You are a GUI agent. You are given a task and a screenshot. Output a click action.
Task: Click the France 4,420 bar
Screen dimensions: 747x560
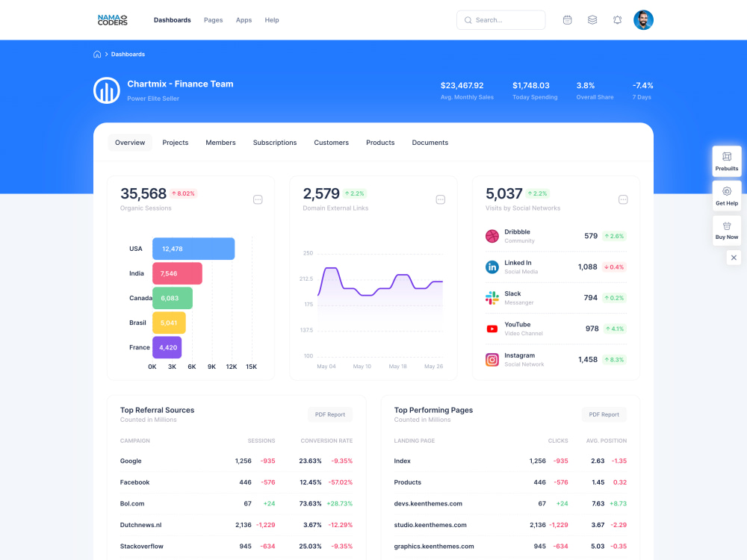tap(167, 348)
